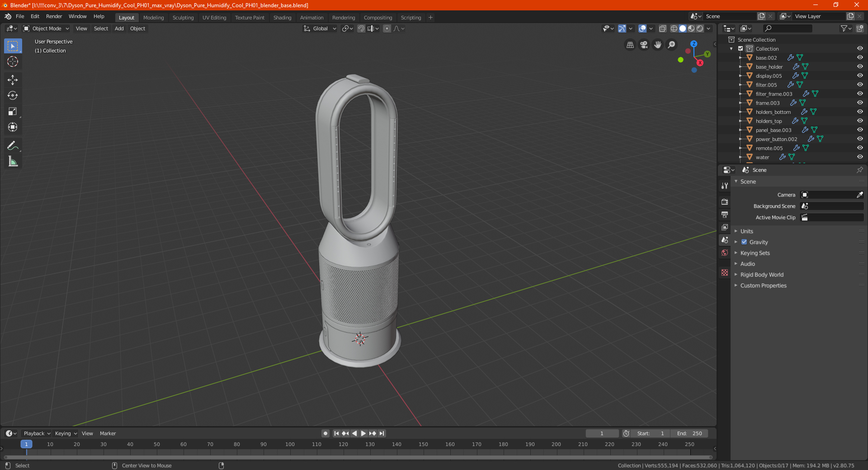The height and width of the screenshot is (470, 868).
Task: Hide display.005 object in outliner
Action: (x=860, y=75)
